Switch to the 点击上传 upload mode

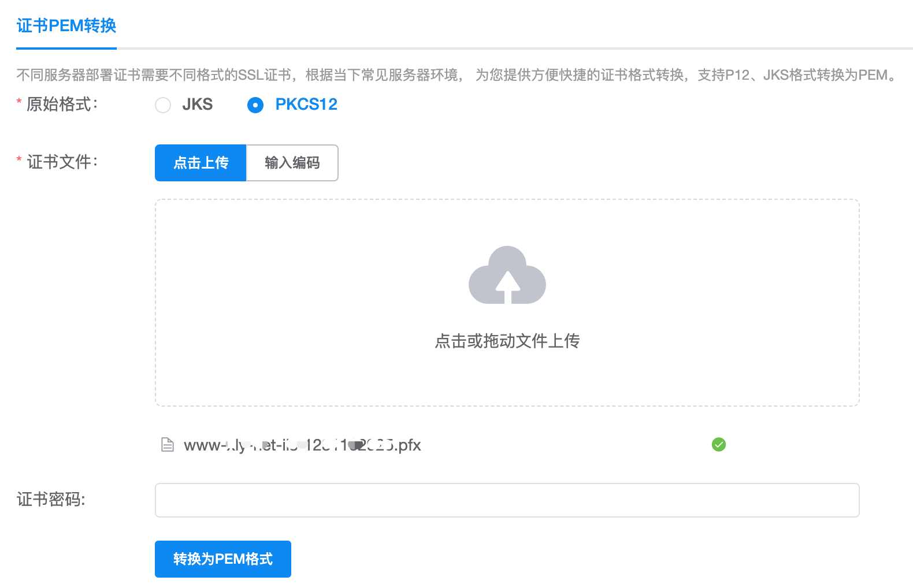(x=201, y=163)
